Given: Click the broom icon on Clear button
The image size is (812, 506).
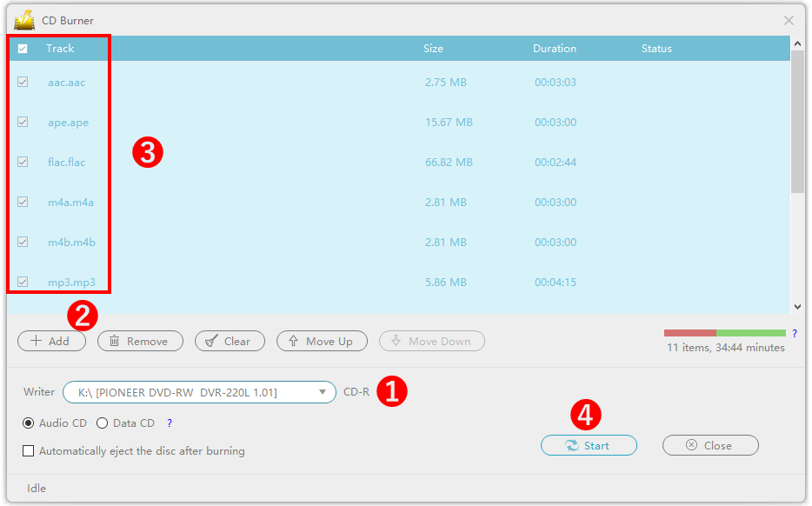Looking at the screenshot, I should coord(212,342).
